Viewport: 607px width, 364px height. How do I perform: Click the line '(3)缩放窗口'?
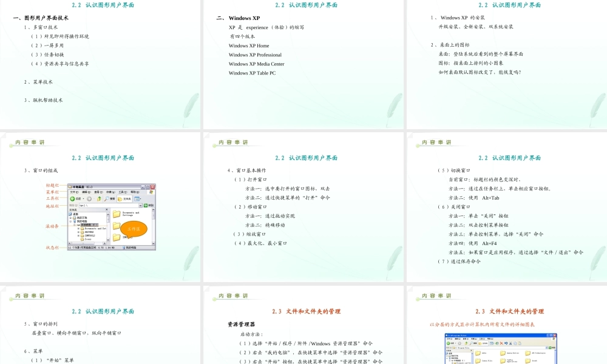click(249, 234)
